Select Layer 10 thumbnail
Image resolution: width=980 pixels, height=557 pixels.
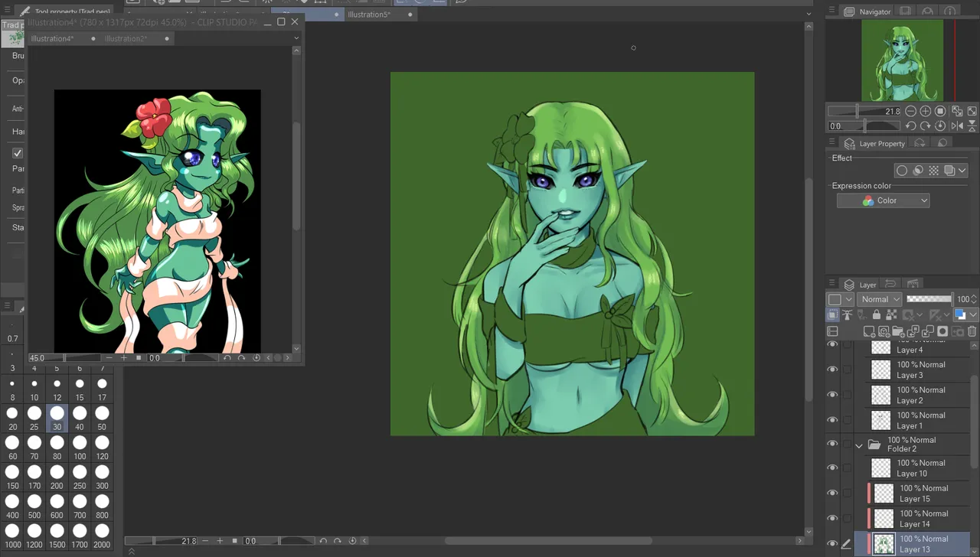pyautogui.click(x=881, y=467)
